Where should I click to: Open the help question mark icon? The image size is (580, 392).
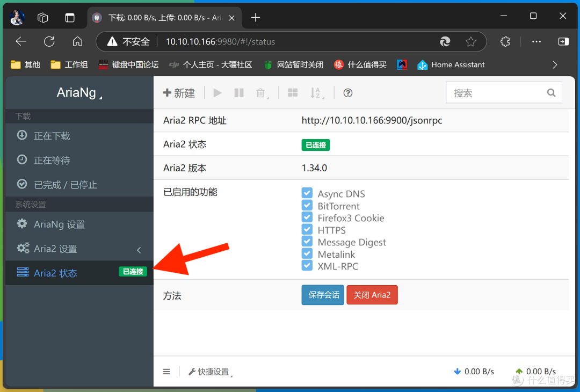[347, 92]
